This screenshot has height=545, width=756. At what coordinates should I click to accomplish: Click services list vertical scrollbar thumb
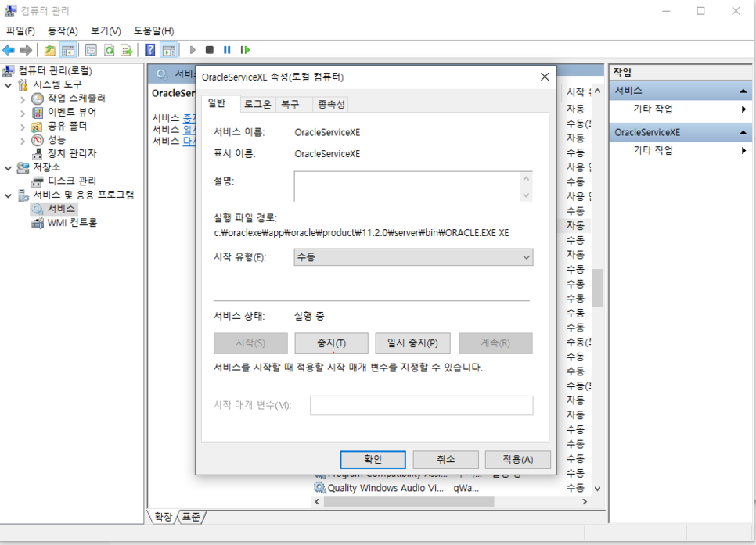coord(597,288)
